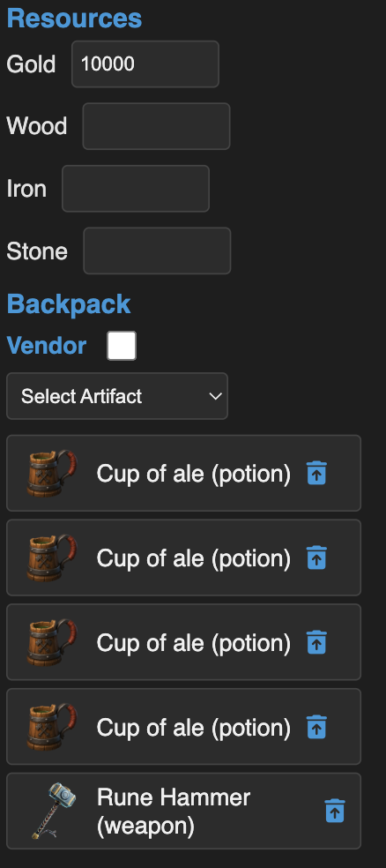The height and width of the screenshot is (868, 386).
Task: Click the third Cup of ale trash icon
Action: click(x=316, y=642)
